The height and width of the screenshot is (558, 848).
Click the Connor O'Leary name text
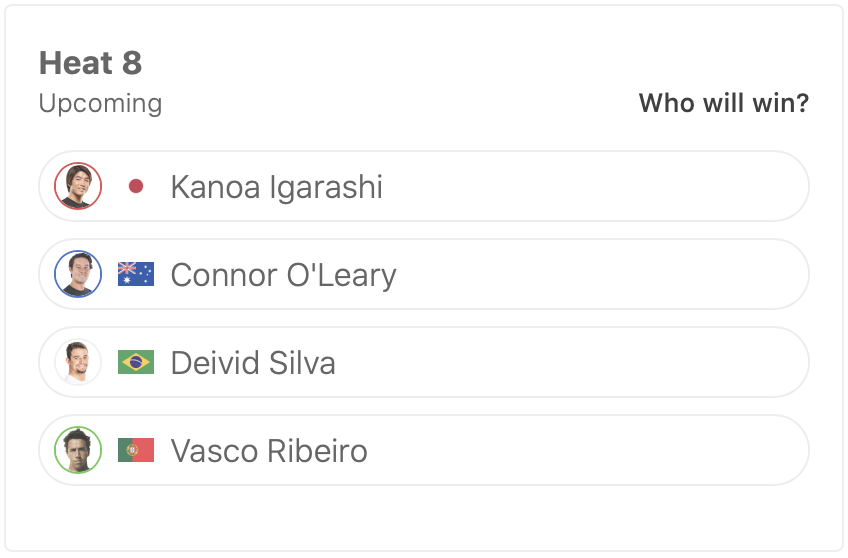click(x=283, y=275)
